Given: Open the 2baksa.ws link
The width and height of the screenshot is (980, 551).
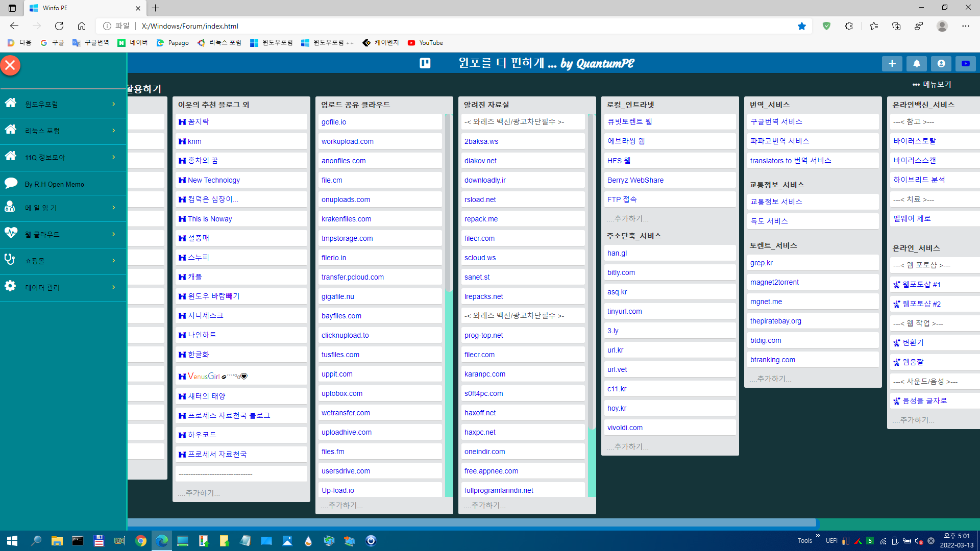Looking at the screenshot, I should click(481, 141).
